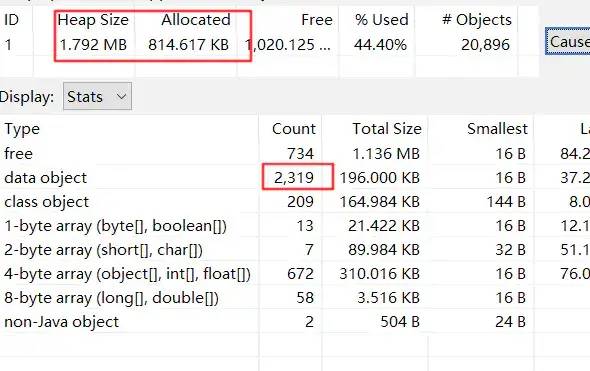
Task: Click the 44.40% used value
Action: point(380,45)
